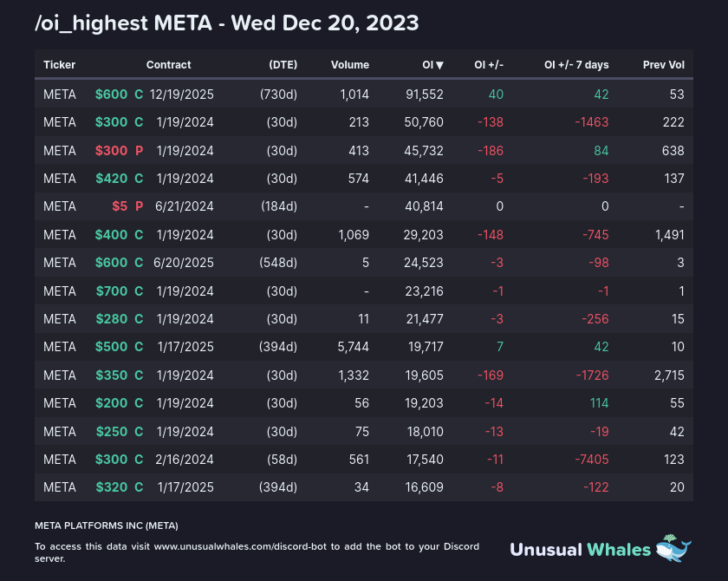
Task: Select the $700 C 1/19/2024 contract
Action: tap(154, 291)
